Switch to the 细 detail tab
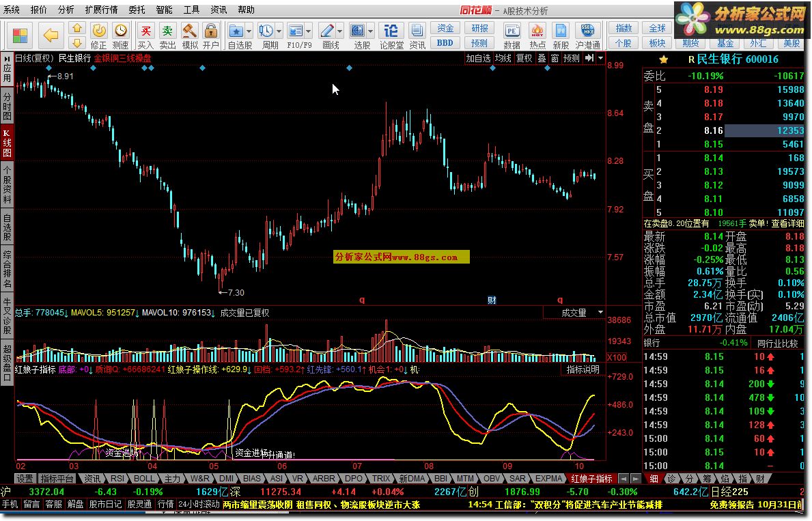 [x=654, y=479]
